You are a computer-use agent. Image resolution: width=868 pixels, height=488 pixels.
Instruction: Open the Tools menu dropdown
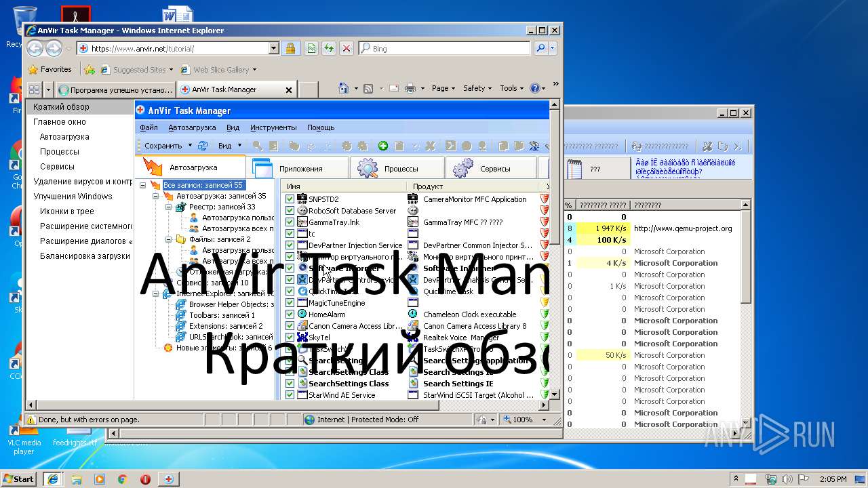[512, 88]
